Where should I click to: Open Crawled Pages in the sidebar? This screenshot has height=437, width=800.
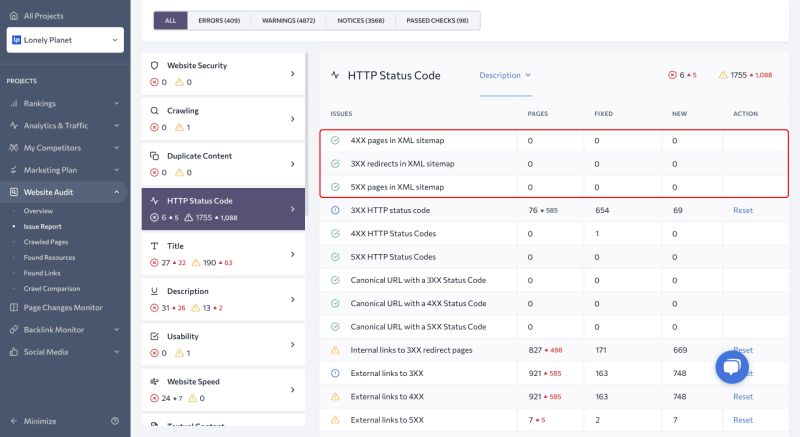(x=44, y=242)
